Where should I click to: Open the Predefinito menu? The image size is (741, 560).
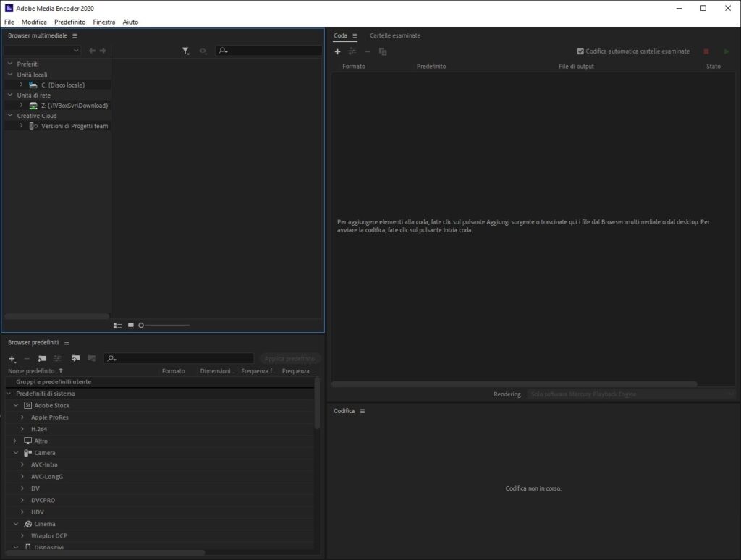pyautogui.click(x=69, y=22)
